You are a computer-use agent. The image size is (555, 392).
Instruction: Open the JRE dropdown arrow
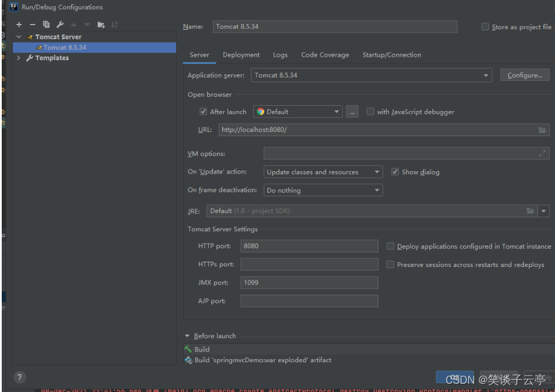click(543, 211)
